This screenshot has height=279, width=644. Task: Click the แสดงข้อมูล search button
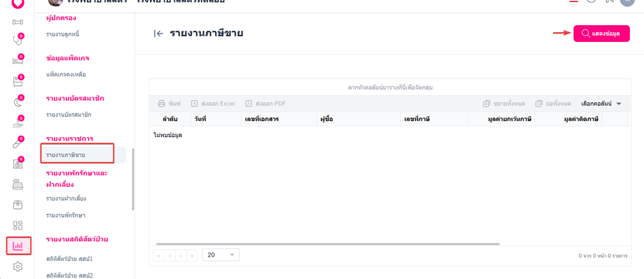pyautogui.click(x=601, y=34)
